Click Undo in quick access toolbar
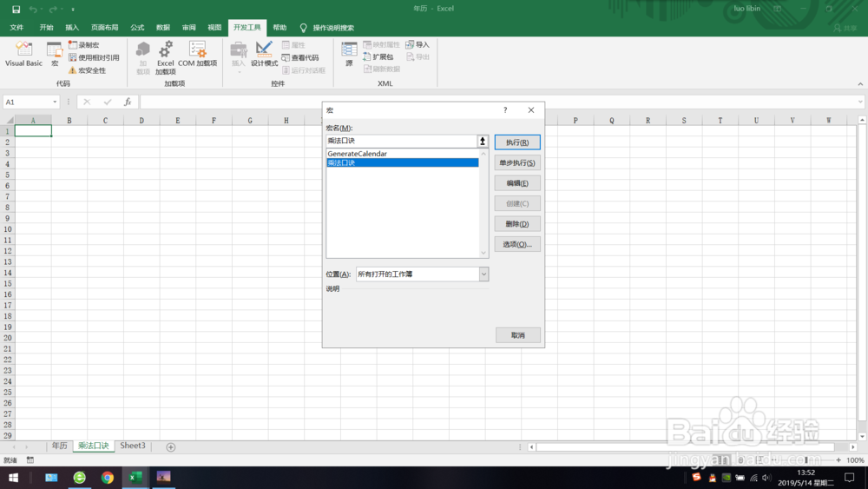Image resolution: width=868 pixels, height=489 pixels. click(33, 9)
